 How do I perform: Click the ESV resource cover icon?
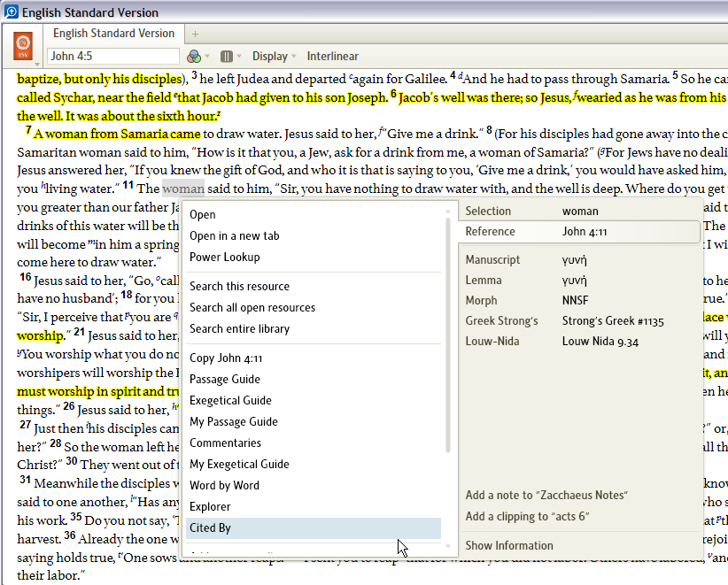(x=23, y=46)
